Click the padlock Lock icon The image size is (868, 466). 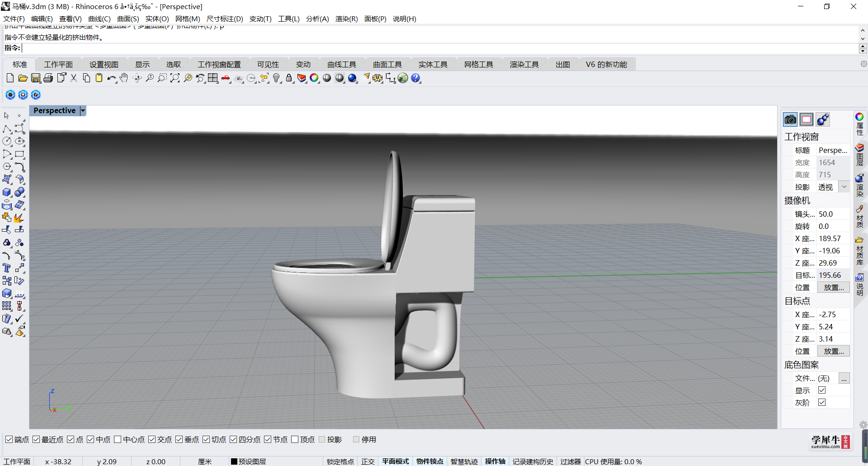pos(289,78)
